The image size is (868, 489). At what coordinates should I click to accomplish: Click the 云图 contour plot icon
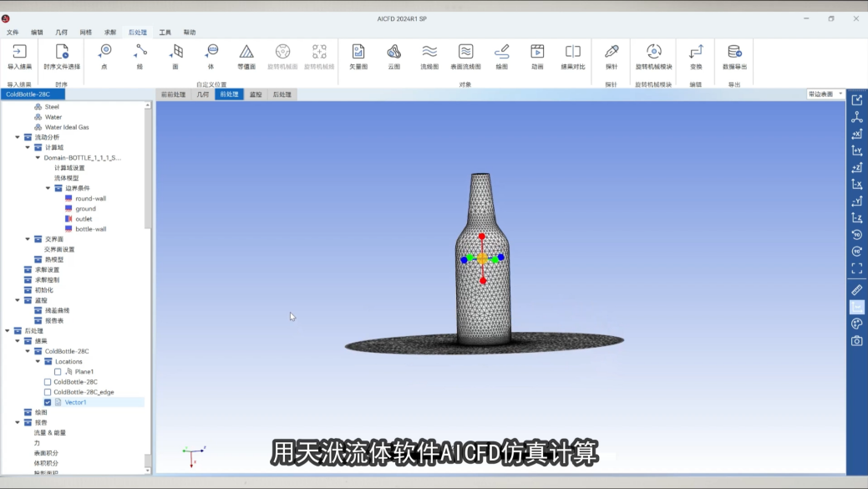point(393,52)
